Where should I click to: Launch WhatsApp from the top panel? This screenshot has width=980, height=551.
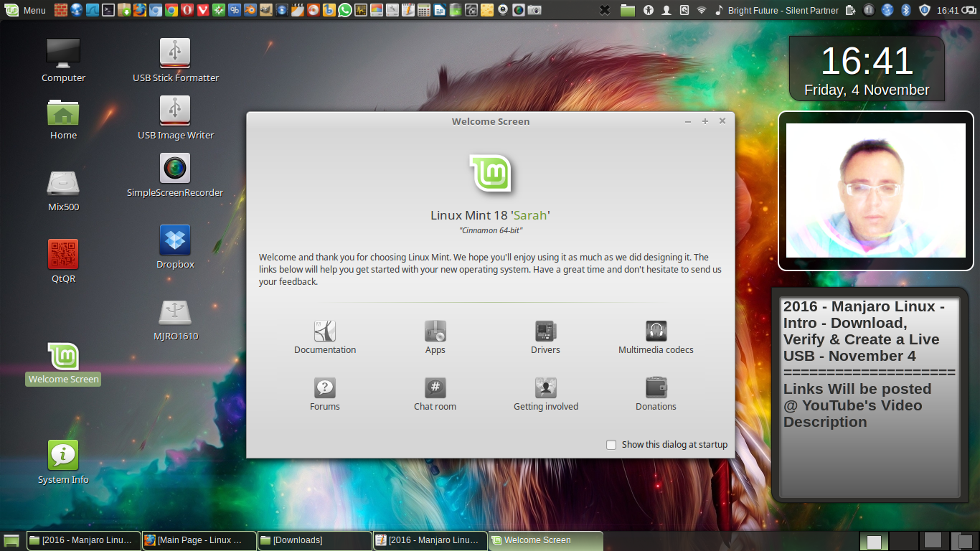345,10
